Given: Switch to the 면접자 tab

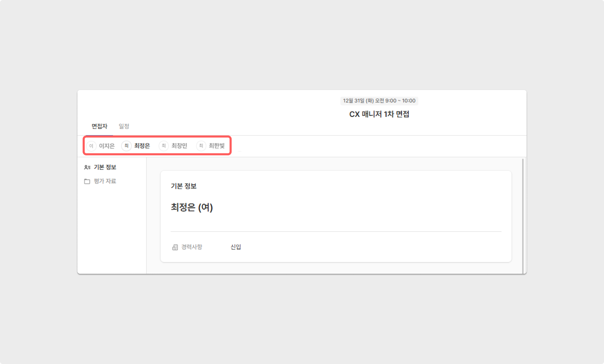Looking at the screenshot, I should pyautogui.click(x=99, y=126).
